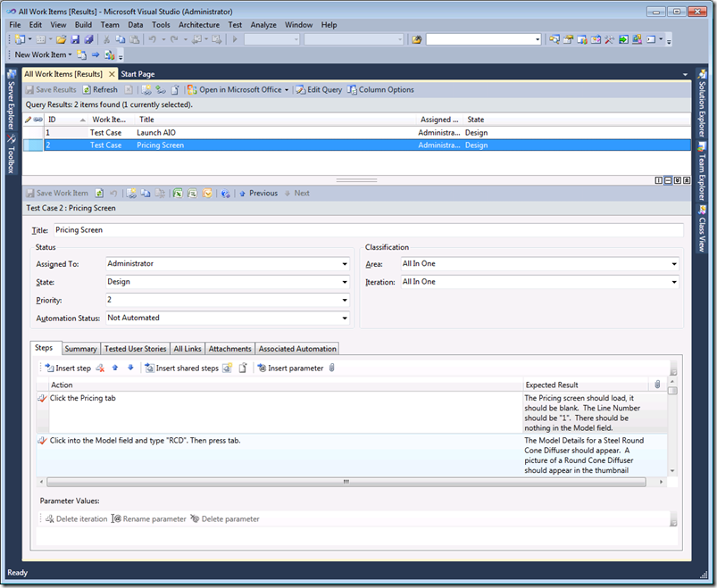
Task: Select the Launch AIO test case row
Action: pos(356,132)
